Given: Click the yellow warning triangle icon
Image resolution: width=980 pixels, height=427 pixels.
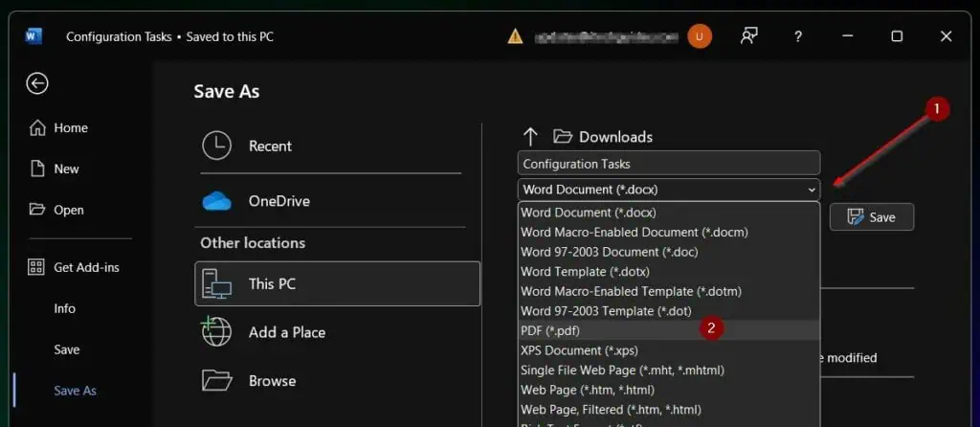Looking at the screenshot, I should [515, 36].
